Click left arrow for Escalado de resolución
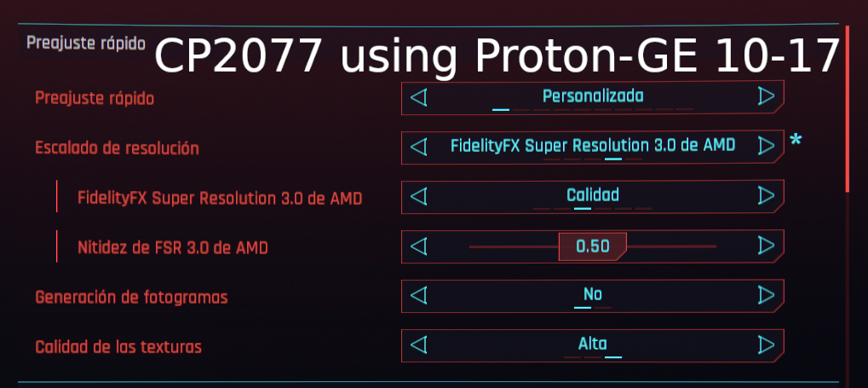Image resolution: width=868 pixels, height=388 pixels. 418,147
